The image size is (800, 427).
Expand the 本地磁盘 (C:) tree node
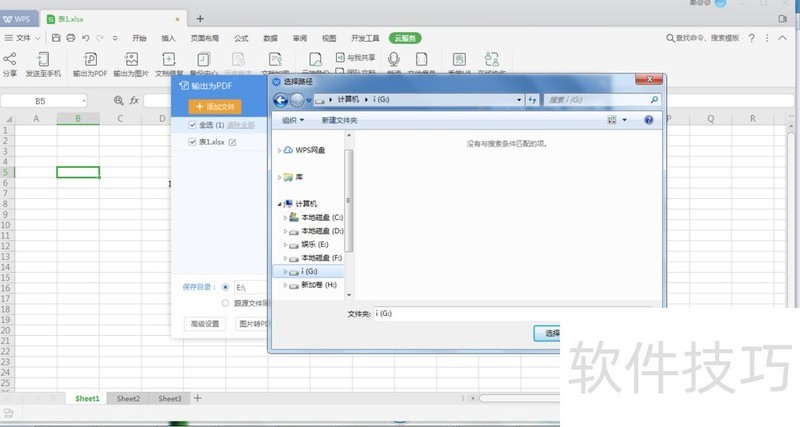285,217
